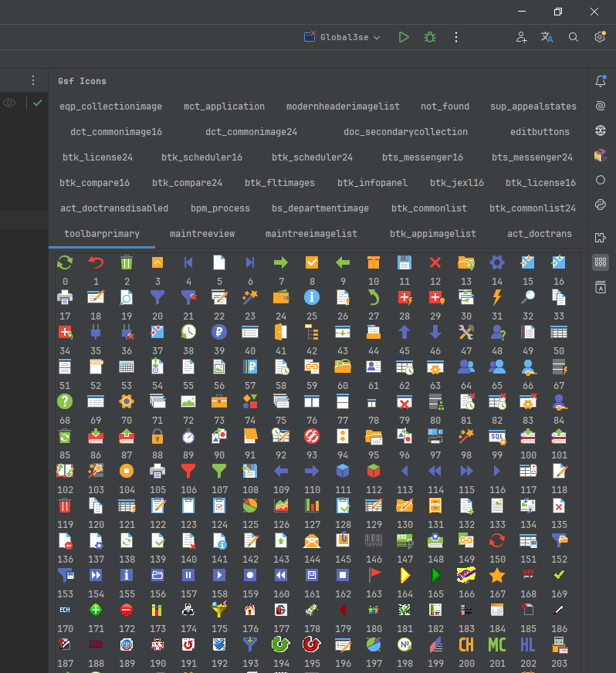The height and width of the screenshot is (673, 616).
Task: Switch to the maintreeview tab
Action: pyautogui.click(x=202, y=233)
